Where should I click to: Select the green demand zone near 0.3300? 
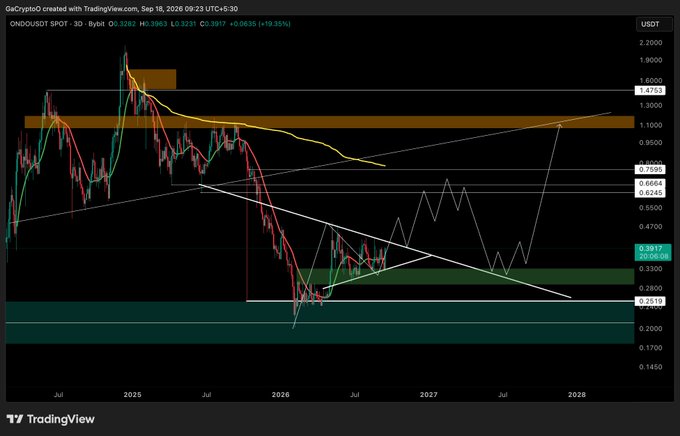click(x=466, y=276)
